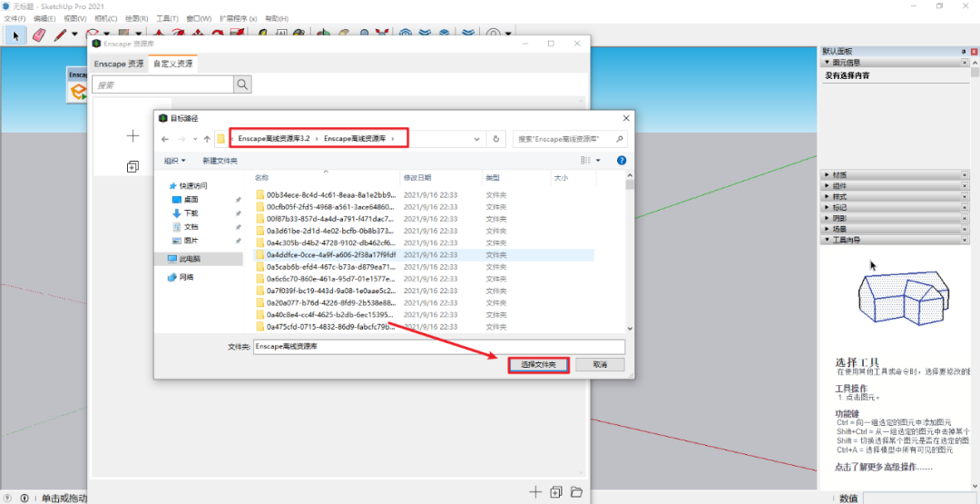Select the SketchUp Select arrow tool
The image size is (980, 504).
tap(15, 35)
